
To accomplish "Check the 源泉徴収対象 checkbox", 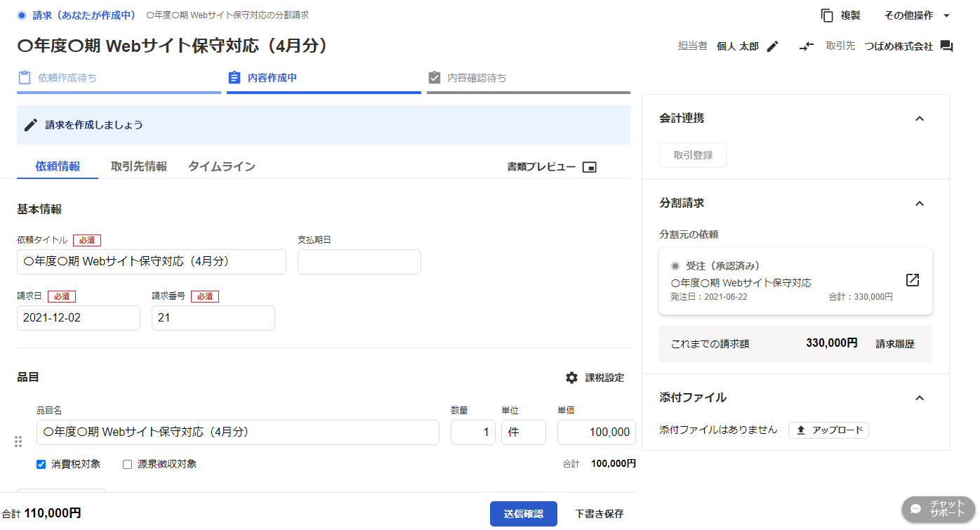I will point(127,464).
